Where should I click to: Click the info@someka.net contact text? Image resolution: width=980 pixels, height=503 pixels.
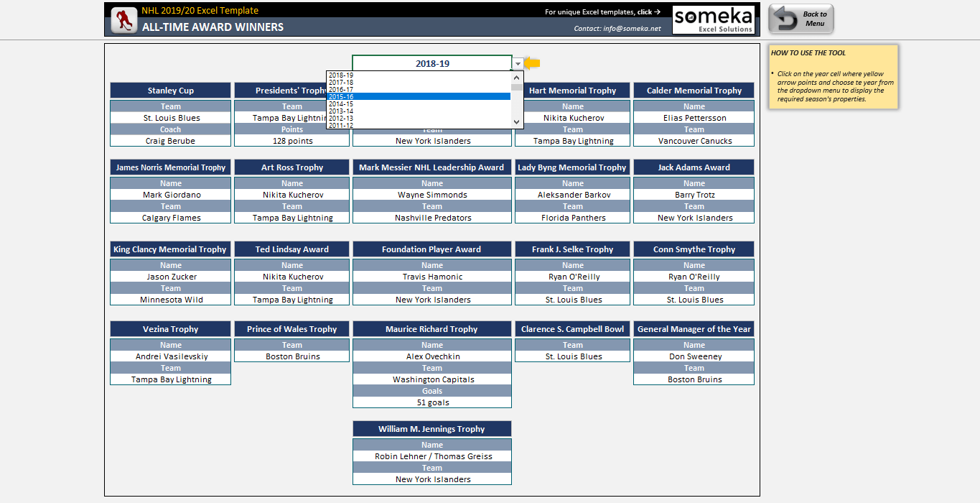(617, 29)
